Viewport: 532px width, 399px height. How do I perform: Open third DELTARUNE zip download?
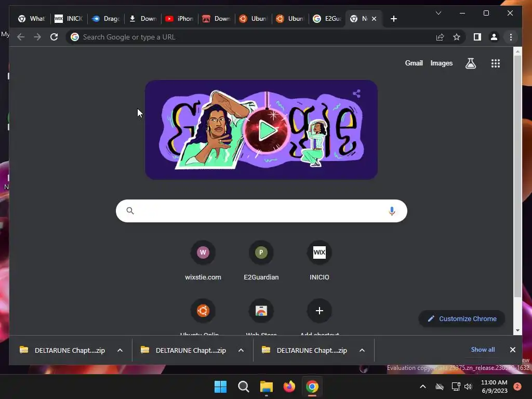tap(304, 350)
